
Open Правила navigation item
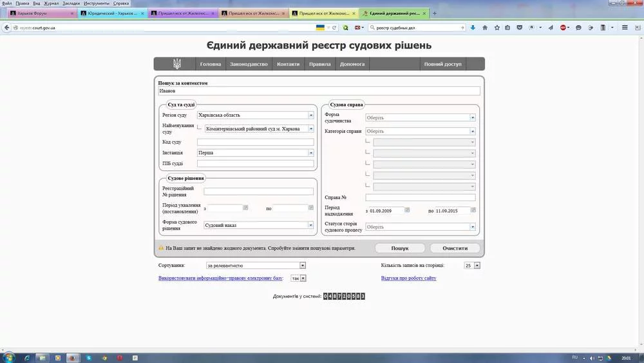[x=319, y=64]
